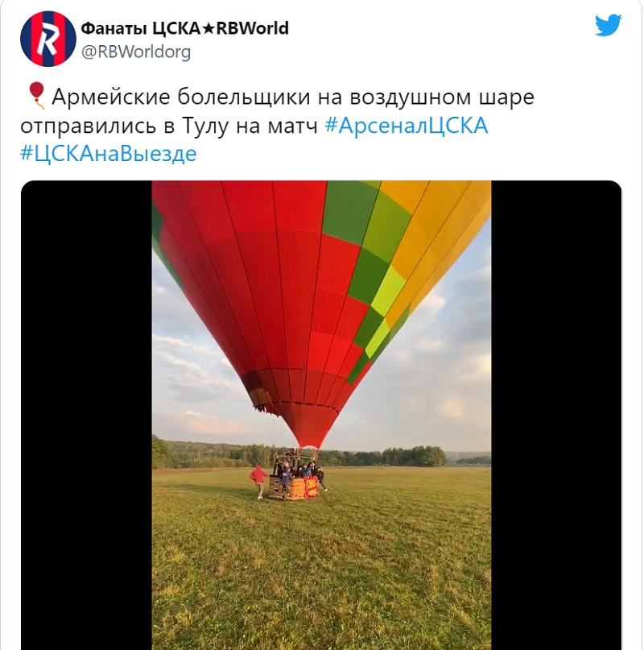Click the red banner hanging on the basket
The width and height of the screenshot is (644, 650).
(312, 486)
